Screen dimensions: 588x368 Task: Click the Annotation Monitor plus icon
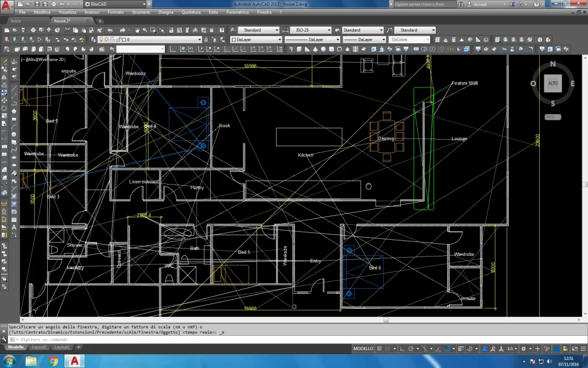(x=537, y=348)
